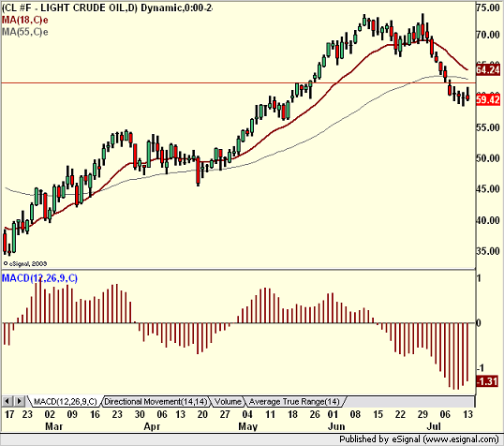This screenshot has height=446, width=504.
Task: Click the right scroll arrow beside study tabs
Action: 20,401
